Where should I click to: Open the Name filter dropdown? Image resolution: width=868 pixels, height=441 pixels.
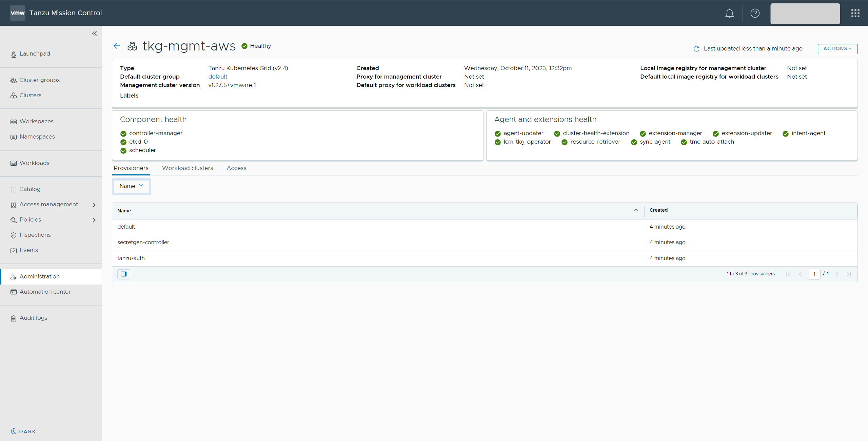click(131, 186)
